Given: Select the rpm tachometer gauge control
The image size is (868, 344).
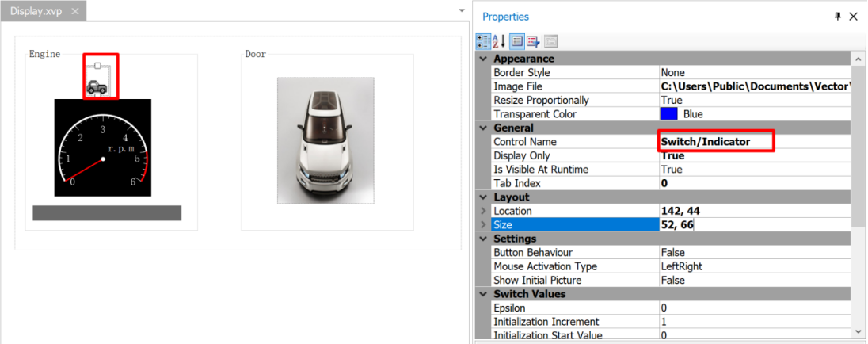Looking at the screenshot, I should [102, 148].
